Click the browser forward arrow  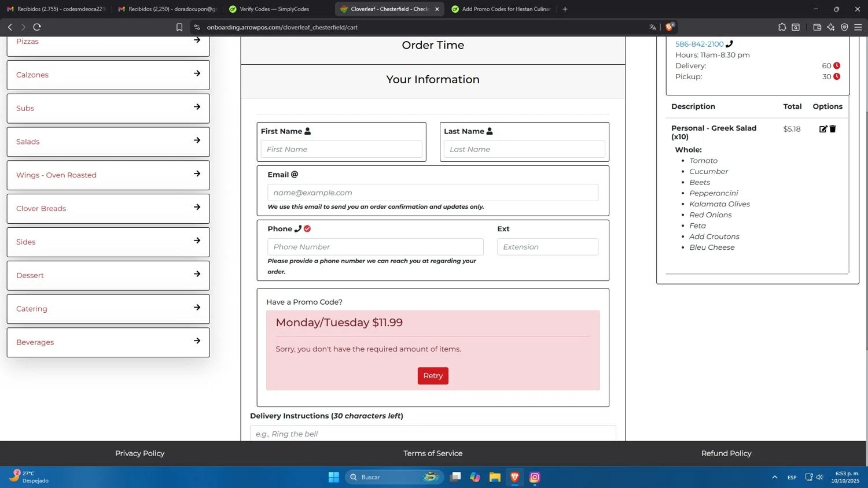click(x=23, y=27)
